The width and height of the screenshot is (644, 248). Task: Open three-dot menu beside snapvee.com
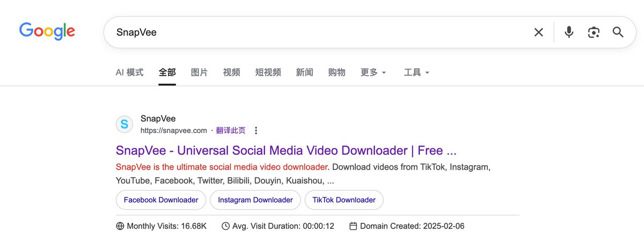click(x=256, y=130)
